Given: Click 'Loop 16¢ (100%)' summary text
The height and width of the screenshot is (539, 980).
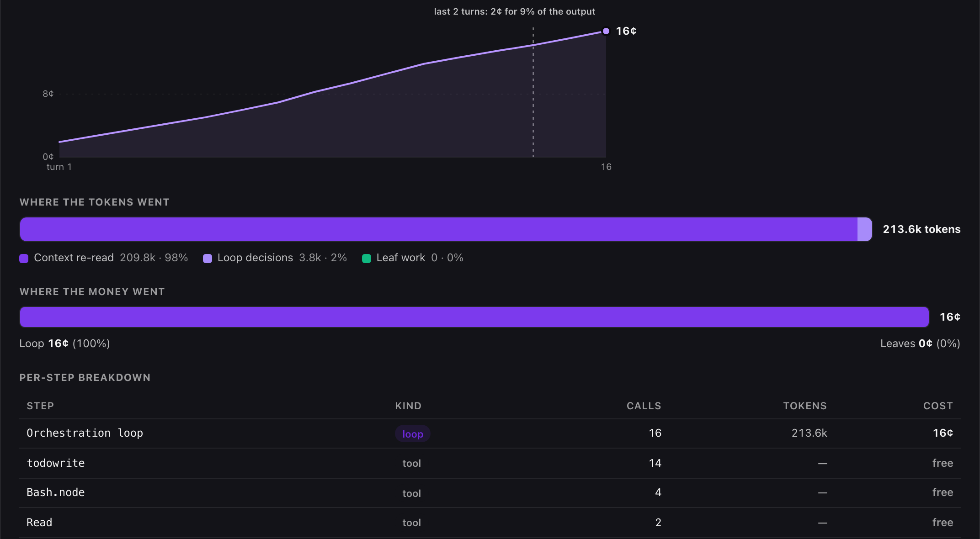Looking at the screenshot, I should click(64, 343).
